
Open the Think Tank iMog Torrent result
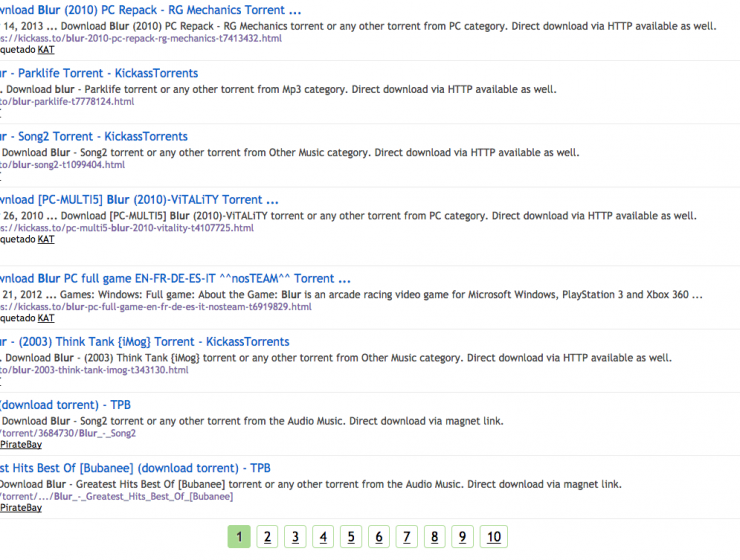(x=145, y=341)
